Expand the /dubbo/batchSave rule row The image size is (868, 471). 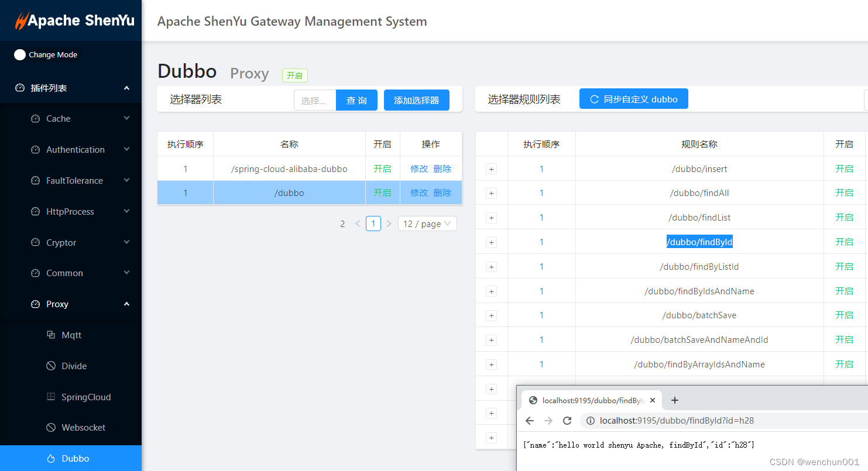(491, 315)
